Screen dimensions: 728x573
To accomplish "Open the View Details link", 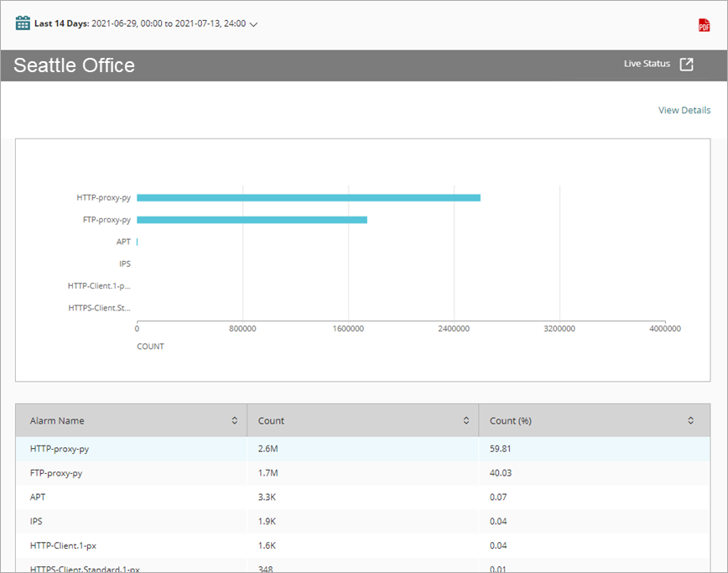I will (x=684, y=110).
